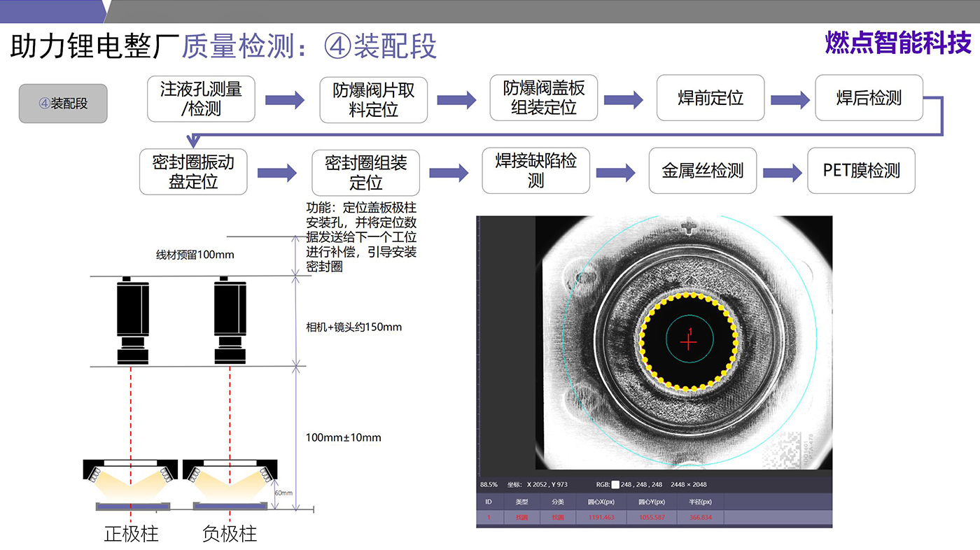The width and height of the screenshot is (980, 550).
Task: Click the white RGB color swatch
Action: [616, 484]
